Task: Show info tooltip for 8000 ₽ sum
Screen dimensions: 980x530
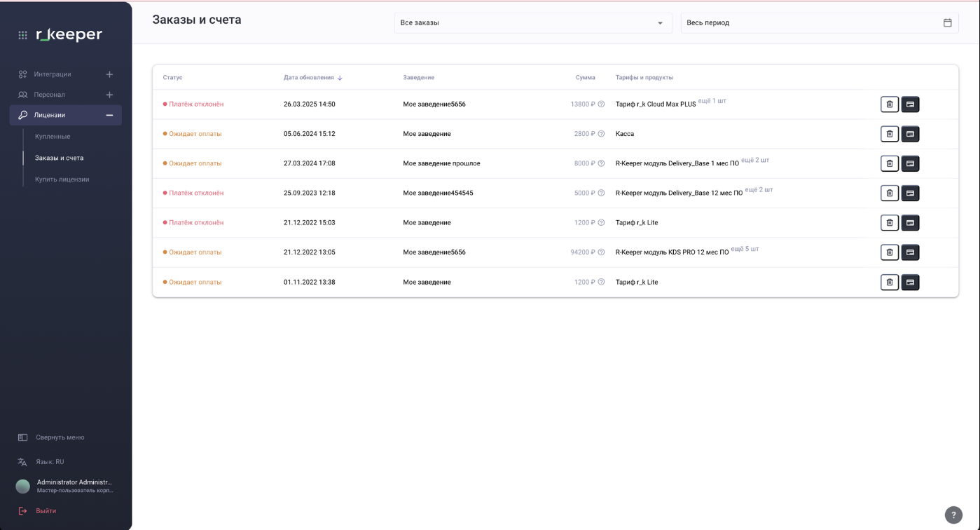Action: (601, 163)
